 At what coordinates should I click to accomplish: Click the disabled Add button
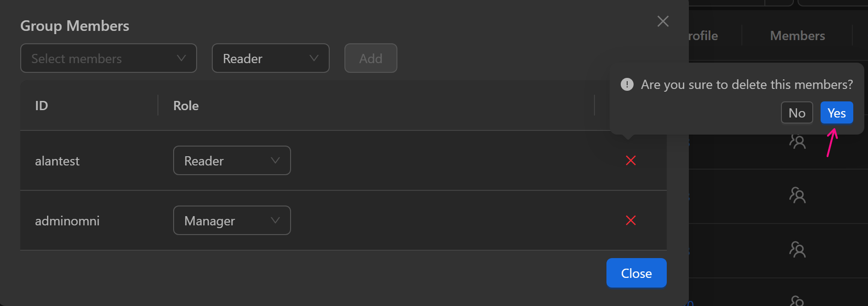click(x=371, y=59)
